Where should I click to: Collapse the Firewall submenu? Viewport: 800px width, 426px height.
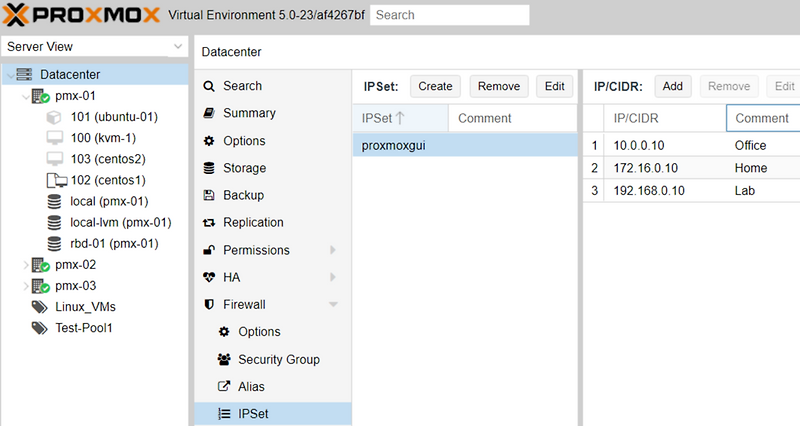[x=333, y=304]
